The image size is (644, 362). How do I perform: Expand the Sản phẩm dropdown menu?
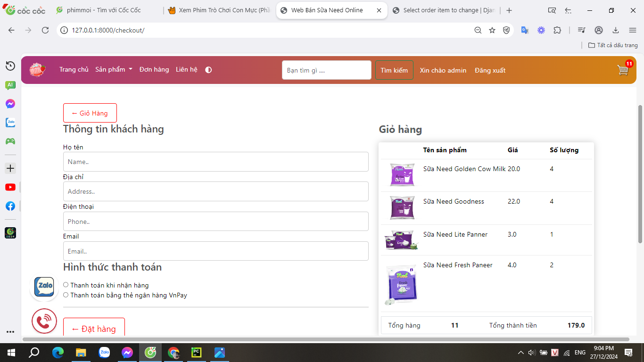114,70
